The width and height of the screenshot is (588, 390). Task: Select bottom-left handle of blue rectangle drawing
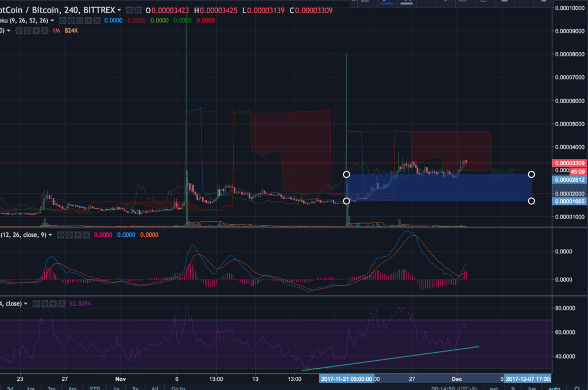pyautogui.click(x=346, y=201)
